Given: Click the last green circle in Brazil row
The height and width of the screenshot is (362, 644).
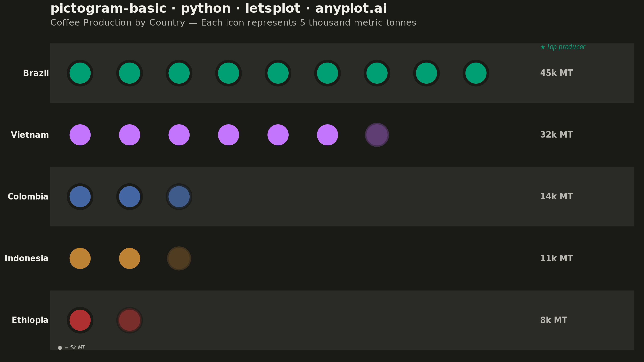Looking at the screenshot, I should pyautogui.click(x=476, y=73).
